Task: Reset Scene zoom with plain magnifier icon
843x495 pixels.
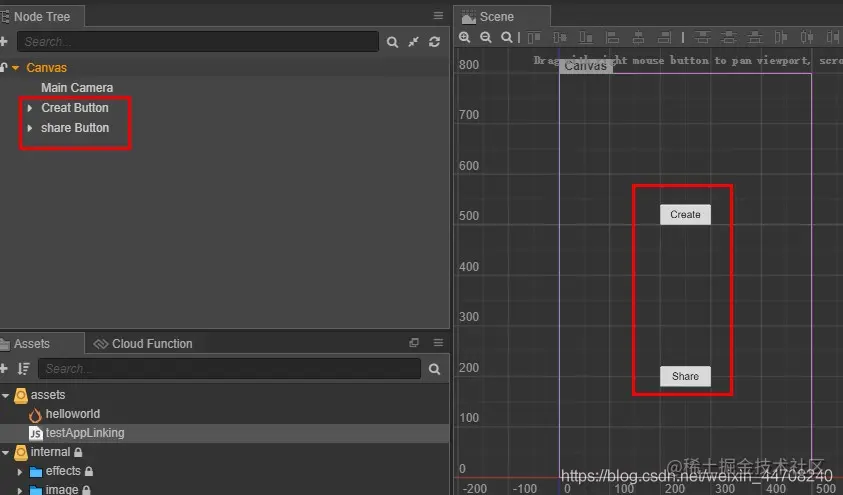Action: click(x=506, y=37)
